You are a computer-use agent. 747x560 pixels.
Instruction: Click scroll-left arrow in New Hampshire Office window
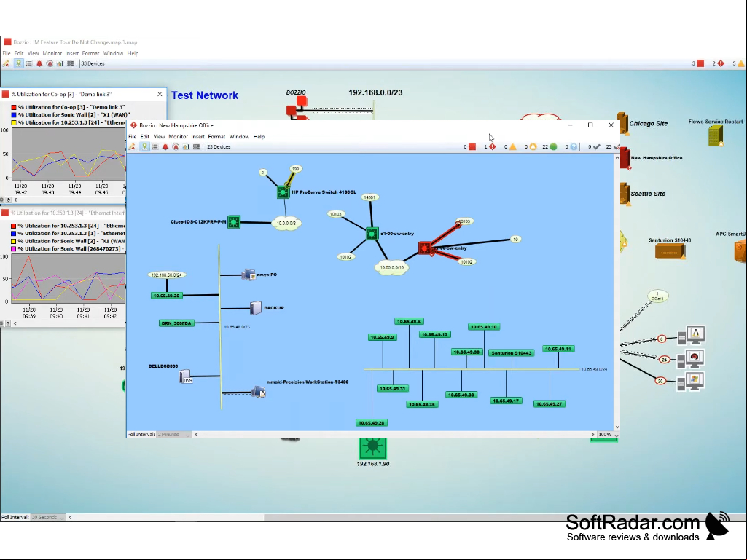(196, 434)
